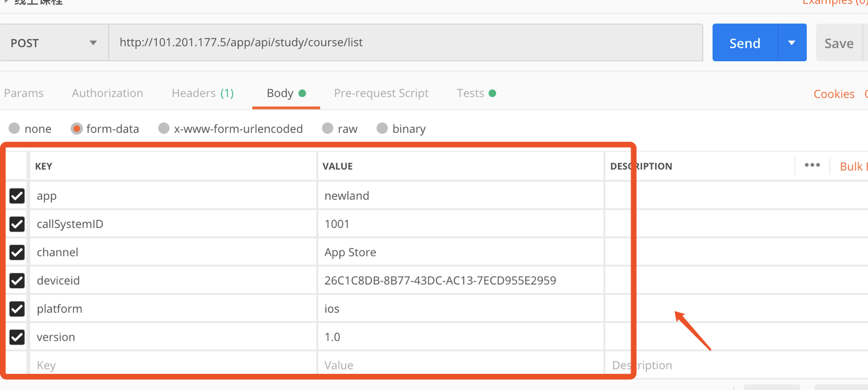Open the Tests tab
Image resolution: width=868 pixels, height=390 pixels.
pos(476,93)
